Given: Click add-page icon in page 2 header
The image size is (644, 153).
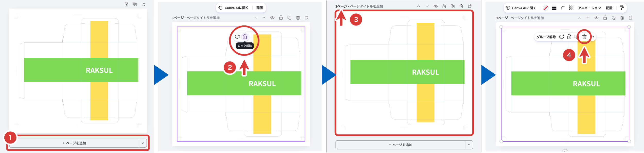Looking at the screenshot, I should pos(470,6).
